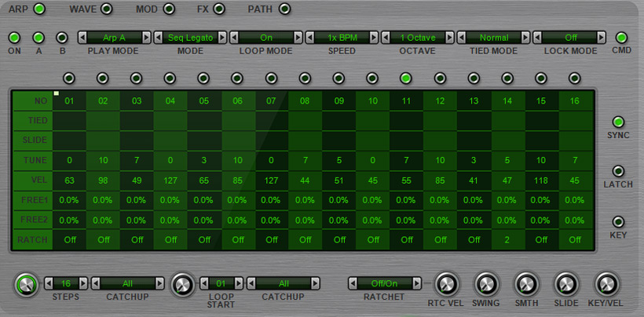Image resolution: width=644 pixels, height=317 pixels.
Task: Open the PATH page tab
Action: point(284,9)
